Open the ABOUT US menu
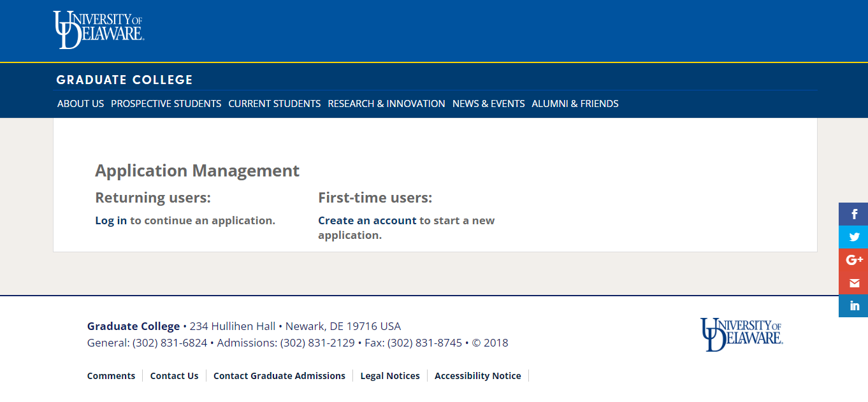868x402 pixels. click(80, 103)
